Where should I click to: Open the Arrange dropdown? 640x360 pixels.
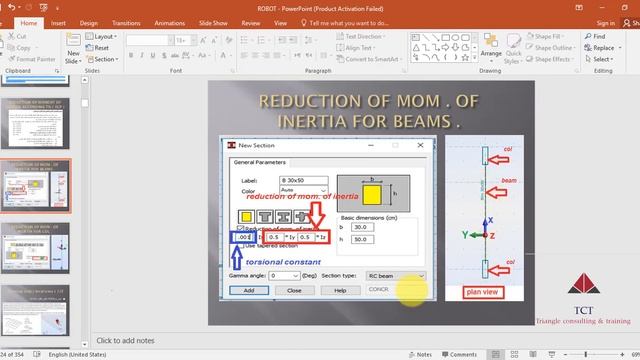(491, 49)
